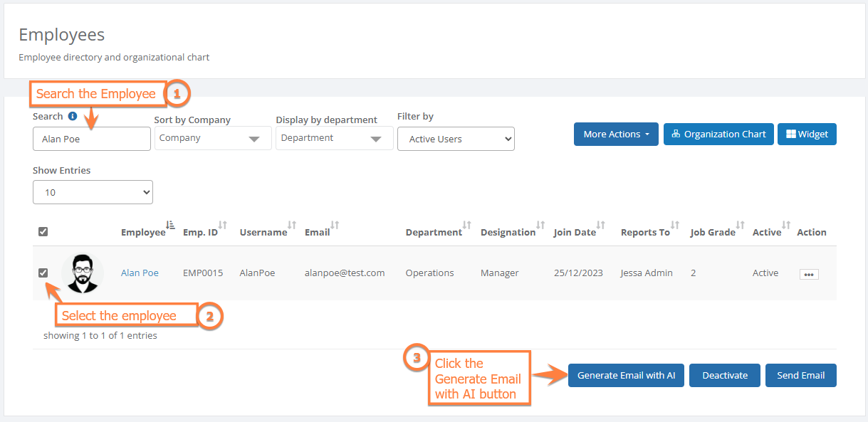Uncheck the Alan Poe row checkbox
The image size is (868, 422).
point(43,273)
